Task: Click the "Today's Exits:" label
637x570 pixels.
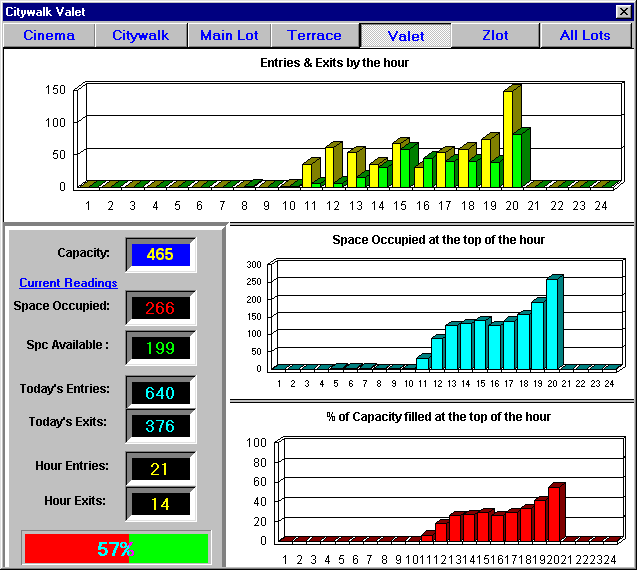Action: [x=67, y=422]
